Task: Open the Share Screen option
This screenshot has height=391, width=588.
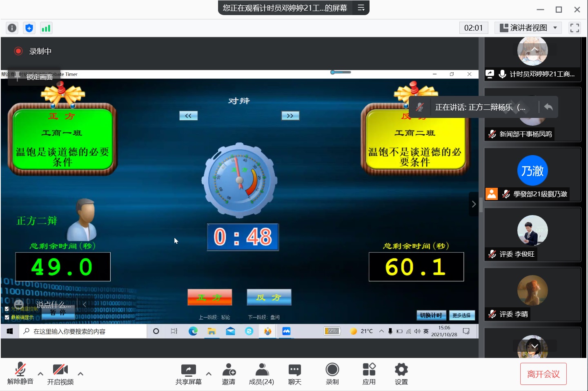Action: click(188, 374)
